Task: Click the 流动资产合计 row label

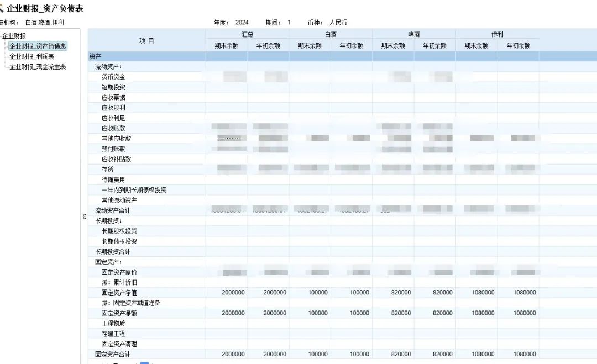Action: [x=113, y=210]
